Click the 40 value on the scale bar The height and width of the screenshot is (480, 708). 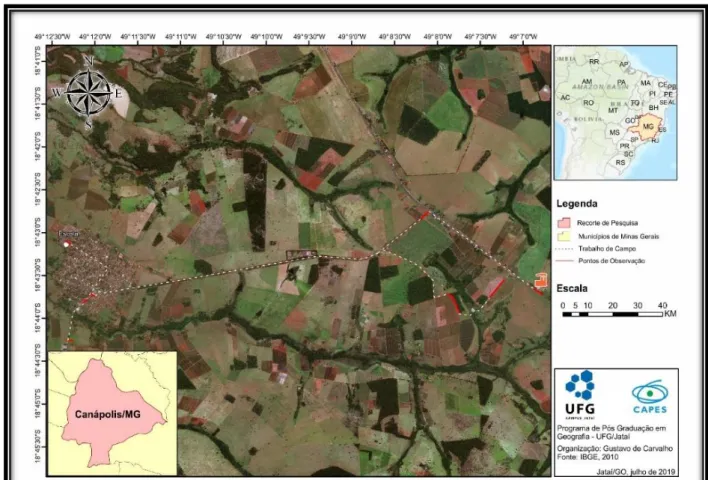pos(662,306)
